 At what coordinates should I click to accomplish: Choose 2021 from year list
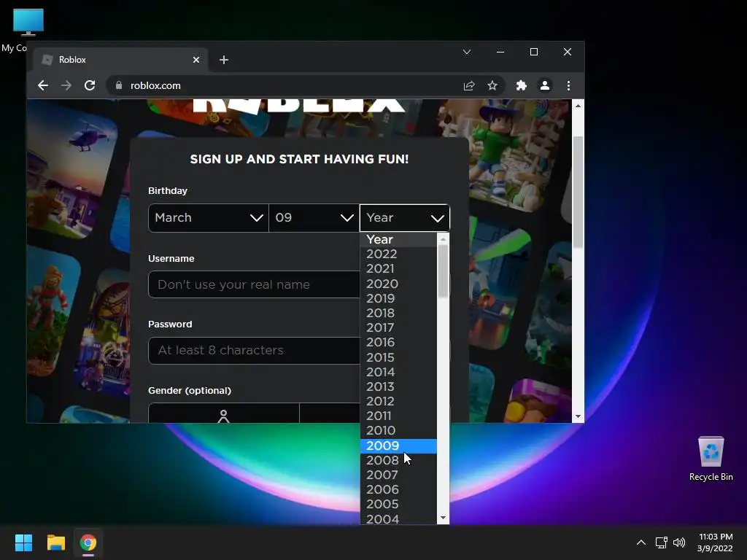(398, 269)
